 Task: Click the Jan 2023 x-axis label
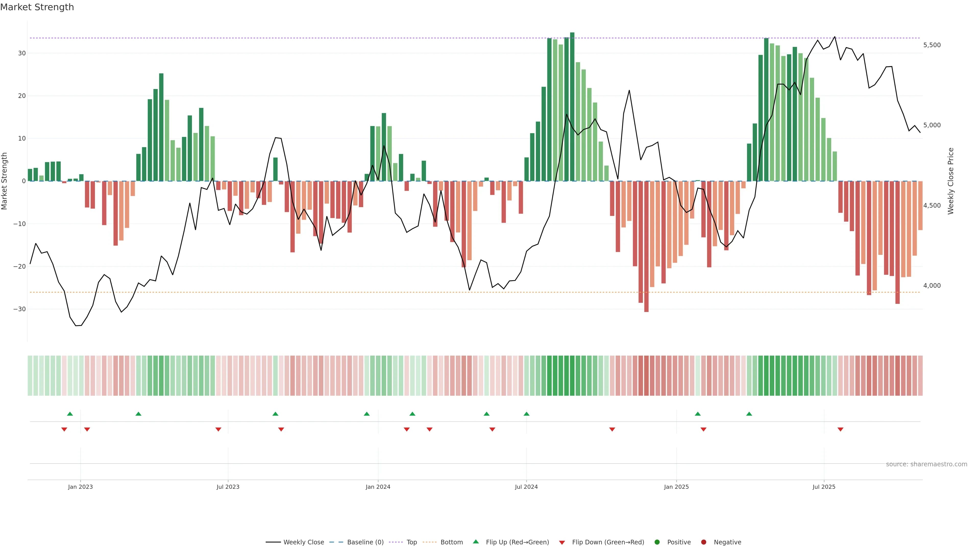click(80, 487)
